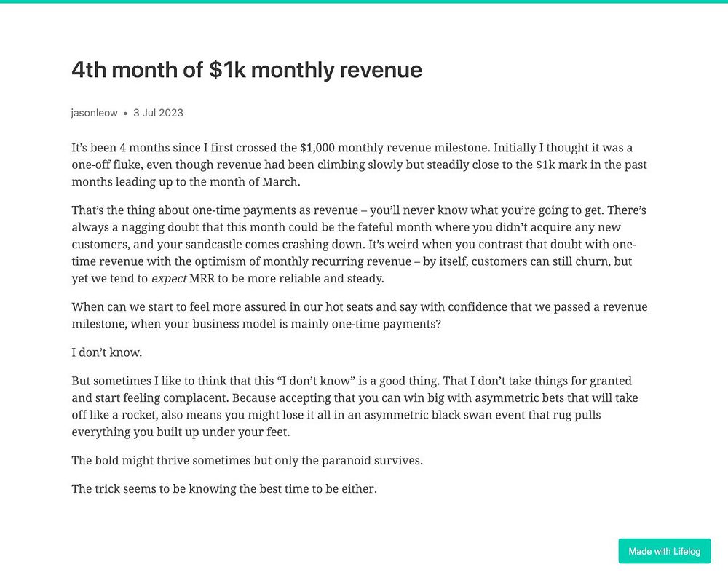The image size is (728, 578).
Task: Open the jasonleow author profile link
Action: click(x=94, y=113)
